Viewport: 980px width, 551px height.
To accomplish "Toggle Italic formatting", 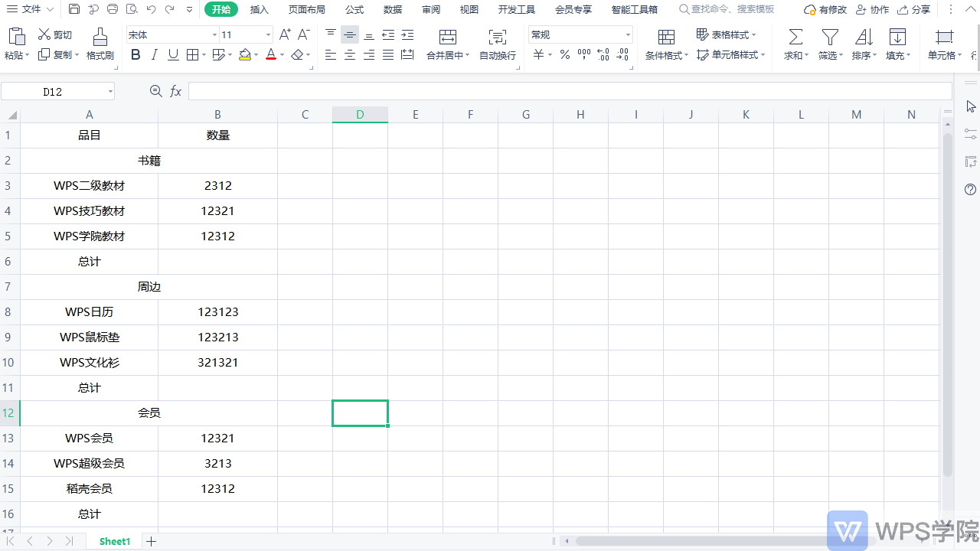I will 154,54.
